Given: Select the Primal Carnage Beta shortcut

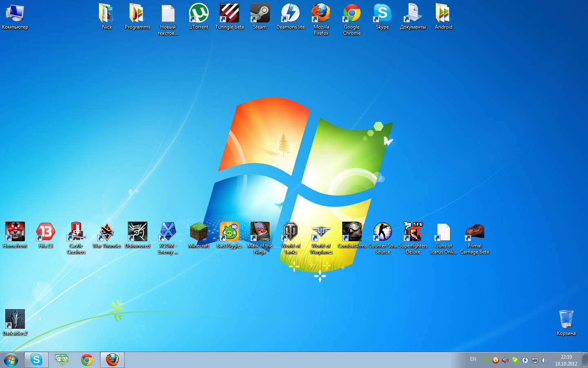Looking at the screenshot, I should 474,238.
